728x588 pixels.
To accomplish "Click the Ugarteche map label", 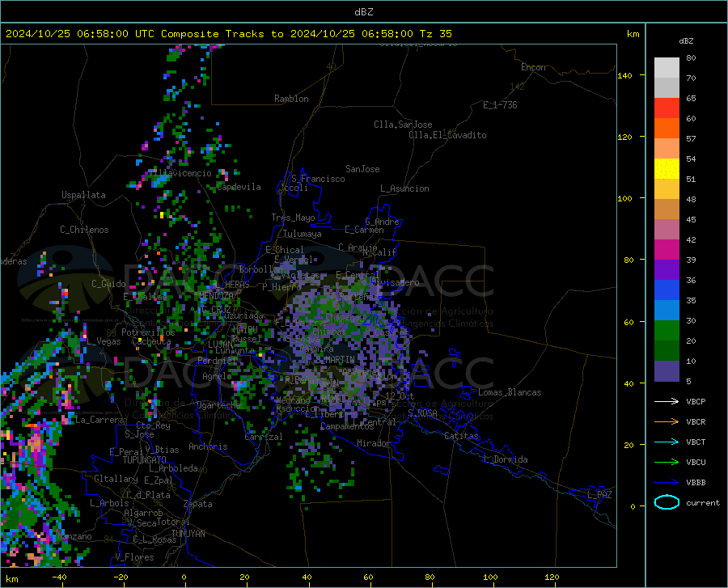I will (x=218, y=405).
